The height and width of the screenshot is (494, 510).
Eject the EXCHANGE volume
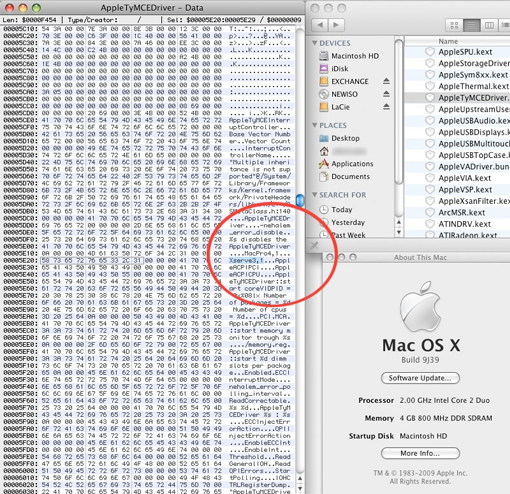click(x=386, y=81)
